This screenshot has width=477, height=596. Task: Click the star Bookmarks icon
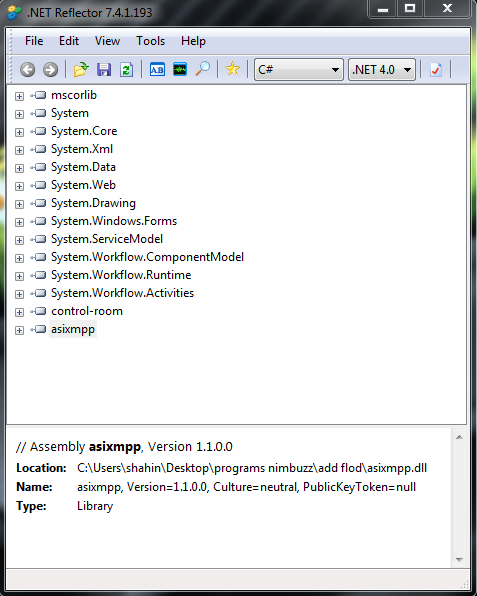(x=232, y=69)
